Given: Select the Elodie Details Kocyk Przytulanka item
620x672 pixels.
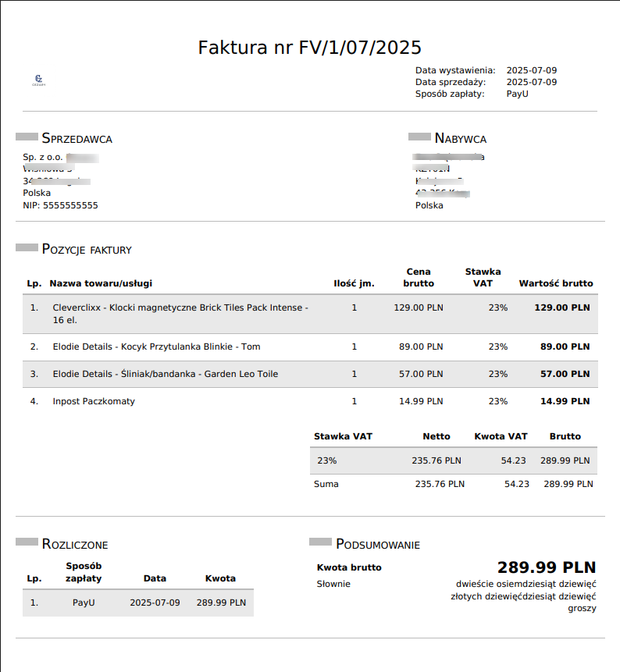Looking at the screenshot, I should point(156,347).
